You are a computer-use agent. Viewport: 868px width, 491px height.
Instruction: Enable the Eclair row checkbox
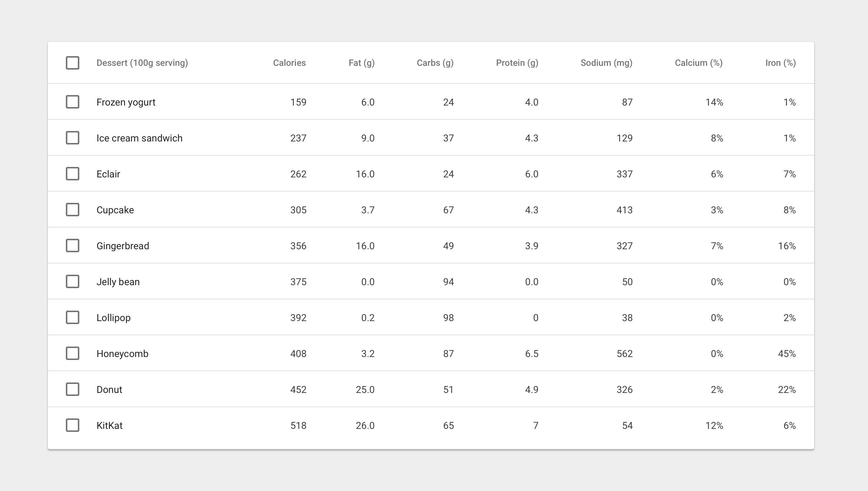pyautogui.click(x=73, y=173)
